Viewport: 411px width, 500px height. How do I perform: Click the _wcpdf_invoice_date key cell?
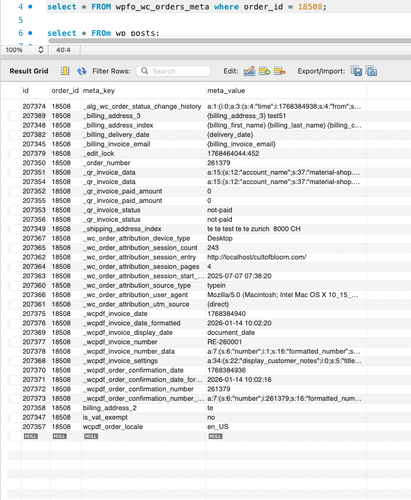point(143,314)
